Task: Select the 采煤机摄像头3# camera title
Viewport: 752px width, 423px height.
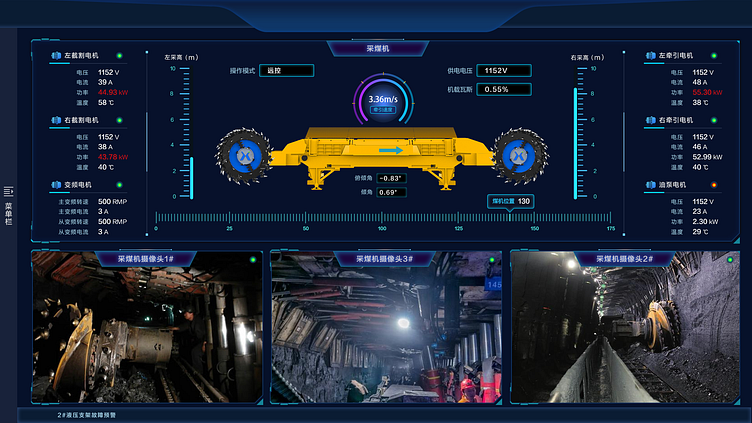Action: [x=385, y=259]
